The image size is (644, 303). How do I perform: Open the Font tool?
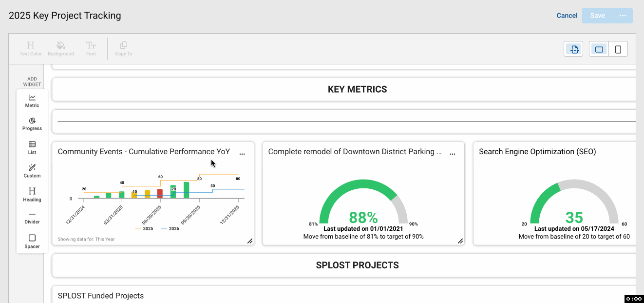point(91,49)
